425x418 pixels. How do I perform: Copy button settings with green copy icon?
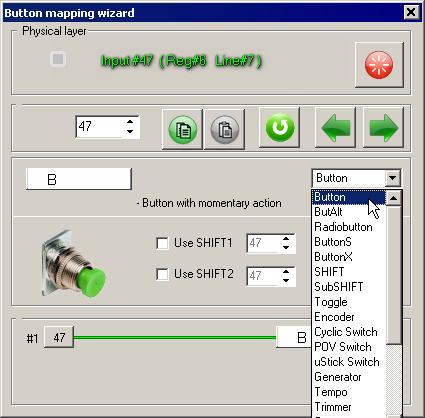[182, 129]
